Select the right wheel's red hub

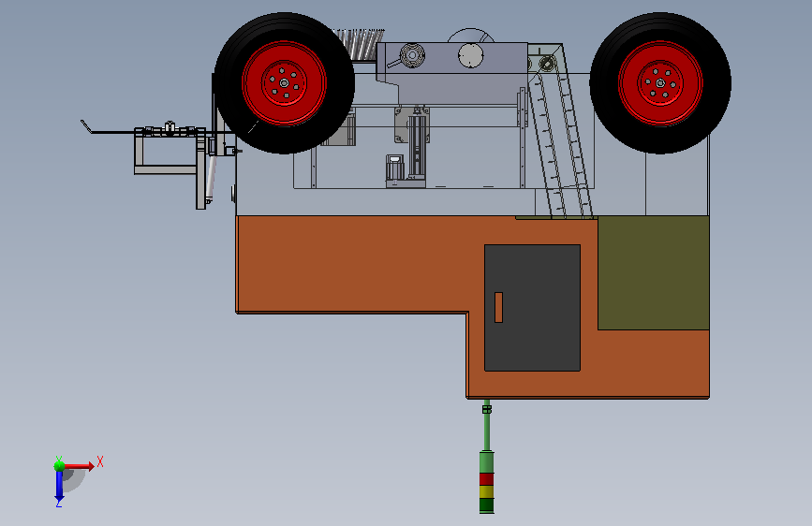tap(660, 83)
